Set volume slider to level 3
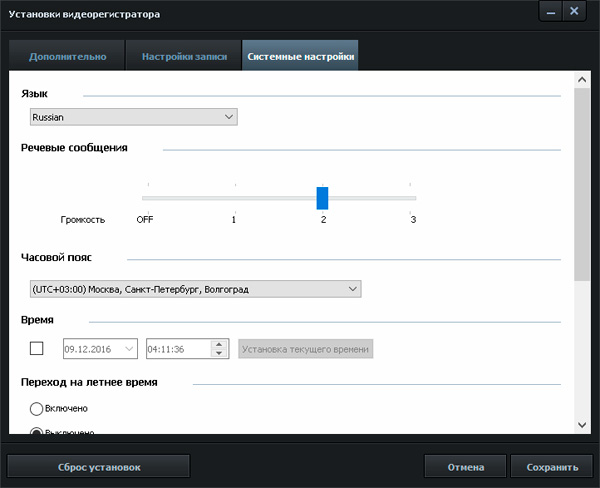 click(412, 198)
